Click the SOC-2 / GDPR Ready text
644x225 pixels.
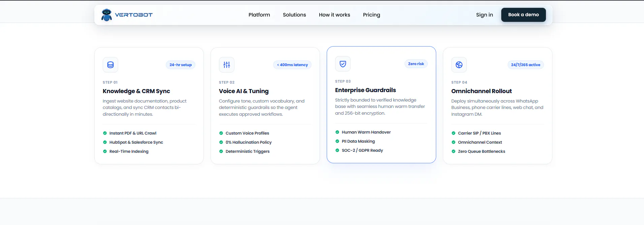362,150
